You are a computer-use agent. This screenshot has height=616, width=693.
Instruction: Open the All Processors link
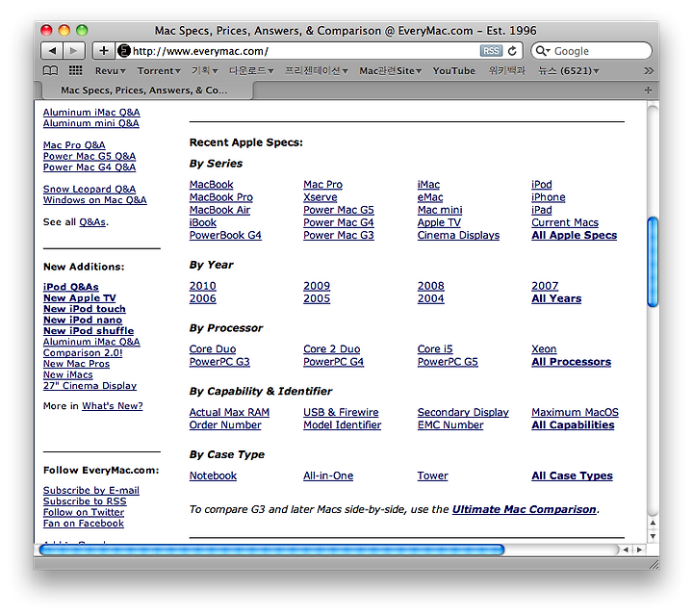(x=571, y=362)
